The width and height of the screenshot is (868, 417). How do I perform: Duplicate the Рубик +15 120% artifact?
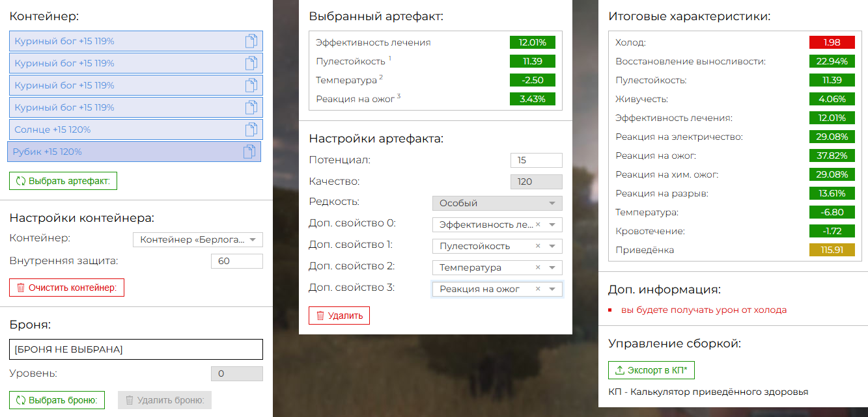pyautogui.click(x=249, y=152)
